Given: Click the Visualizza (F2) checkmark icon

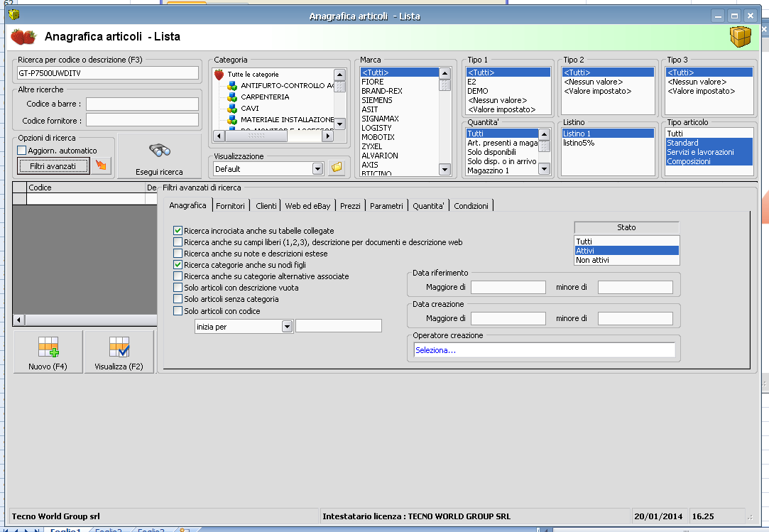Looking at the screenshot, I should coord(119,347).
